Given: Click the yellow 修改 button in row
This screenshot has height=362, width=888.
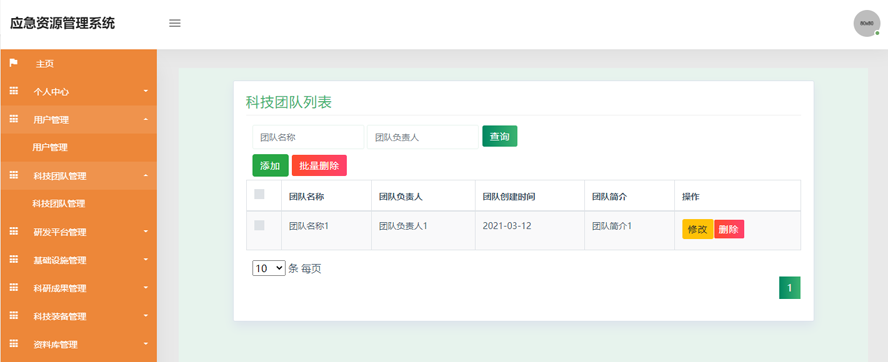Looking at the screenshot, I should click(x=697, y=229).
